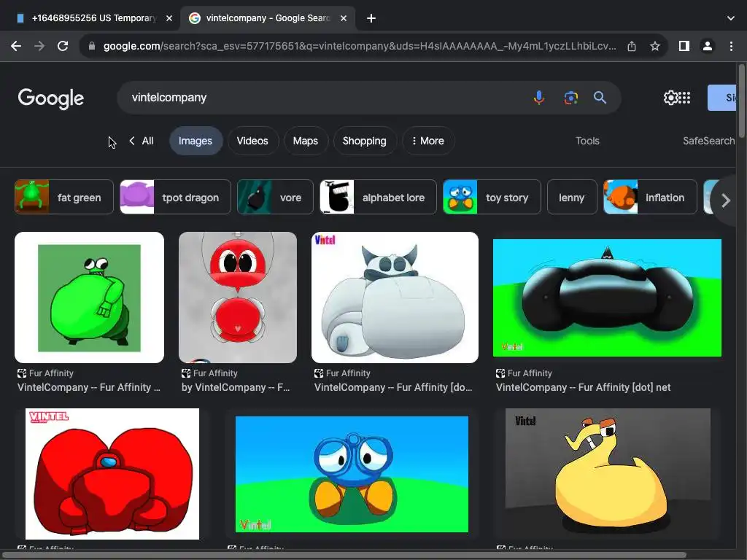Open the Chrome three-dot menu
This screenshot has width=747, height=560.
731,46
